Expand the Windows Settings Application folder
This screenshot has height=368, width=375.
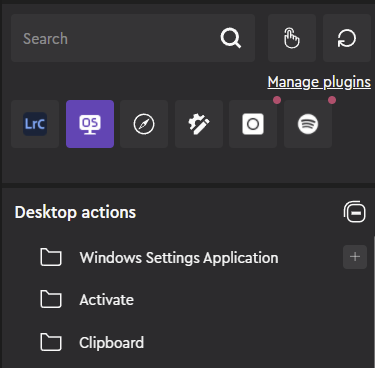(x=179, y=258)
